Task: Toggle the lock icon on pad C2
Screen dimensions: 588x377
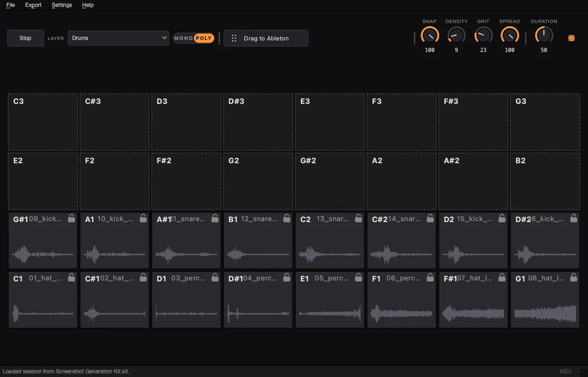Action: [358, 218]
